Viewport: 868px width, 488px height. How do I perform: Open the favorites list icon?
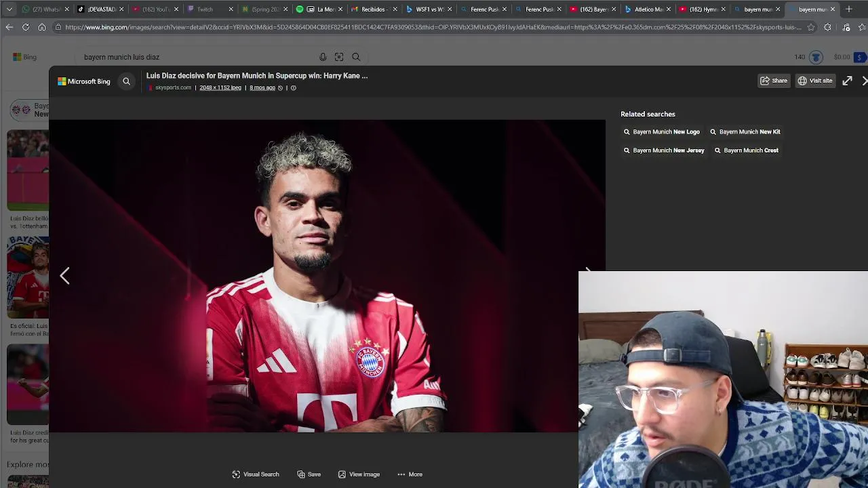click(x=863, y=27)
